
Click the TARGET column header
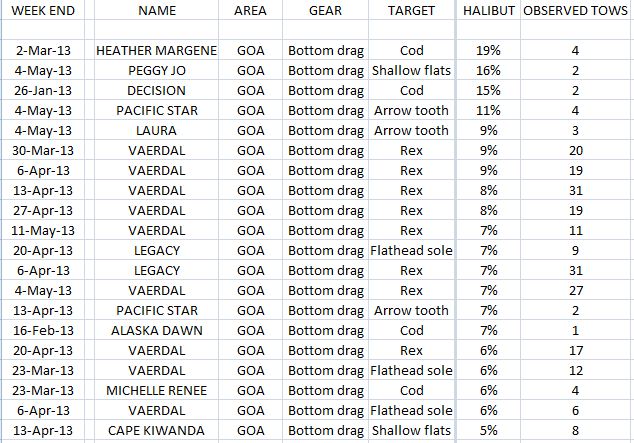[410, 11]
